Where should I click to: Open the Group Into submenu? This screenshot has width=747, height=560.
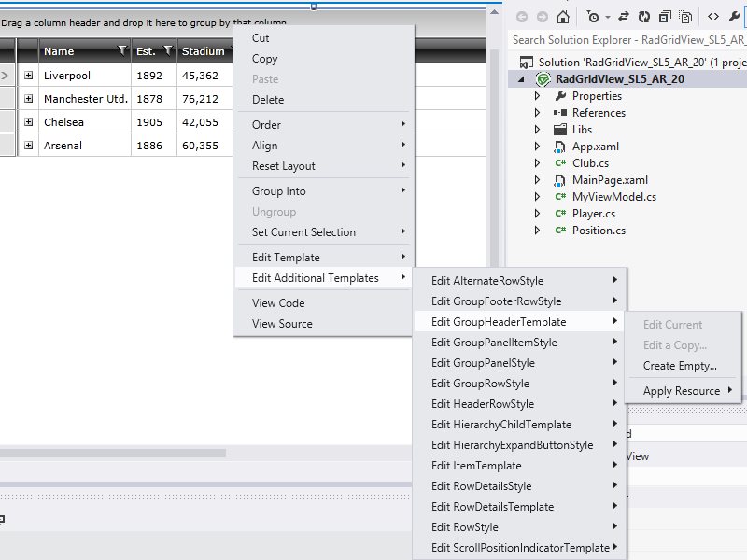(x=323, y=191)
